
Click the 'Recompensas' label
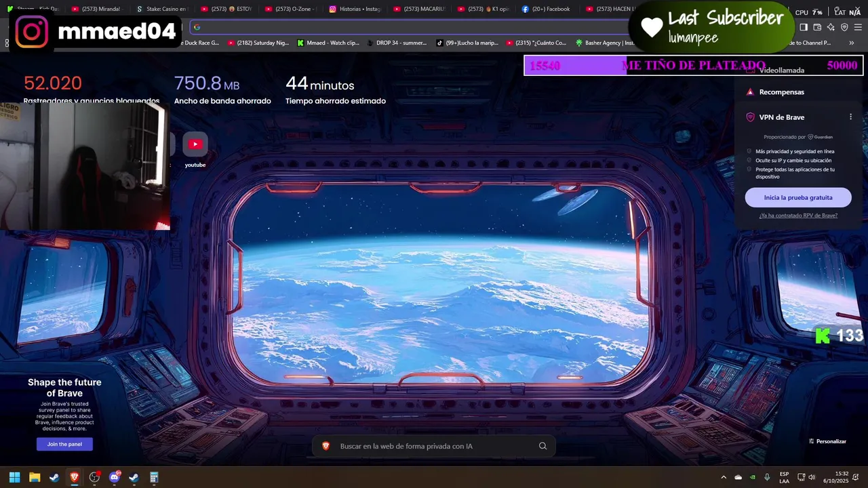point(782,92)
